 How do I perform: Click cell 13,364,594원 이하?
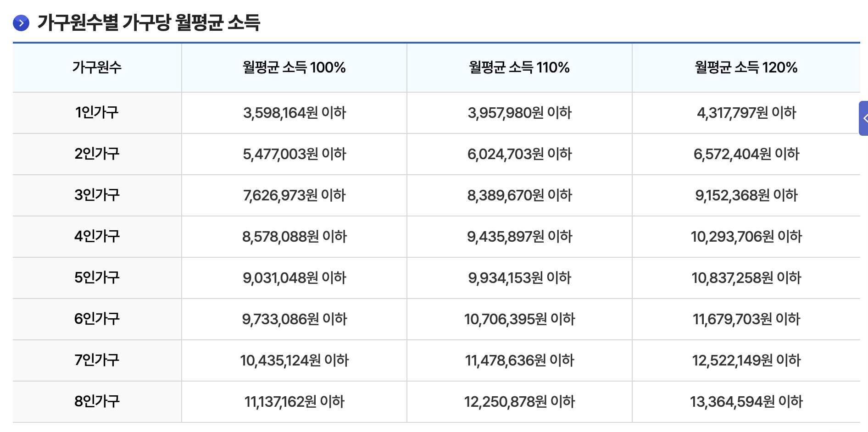(746, 402)
